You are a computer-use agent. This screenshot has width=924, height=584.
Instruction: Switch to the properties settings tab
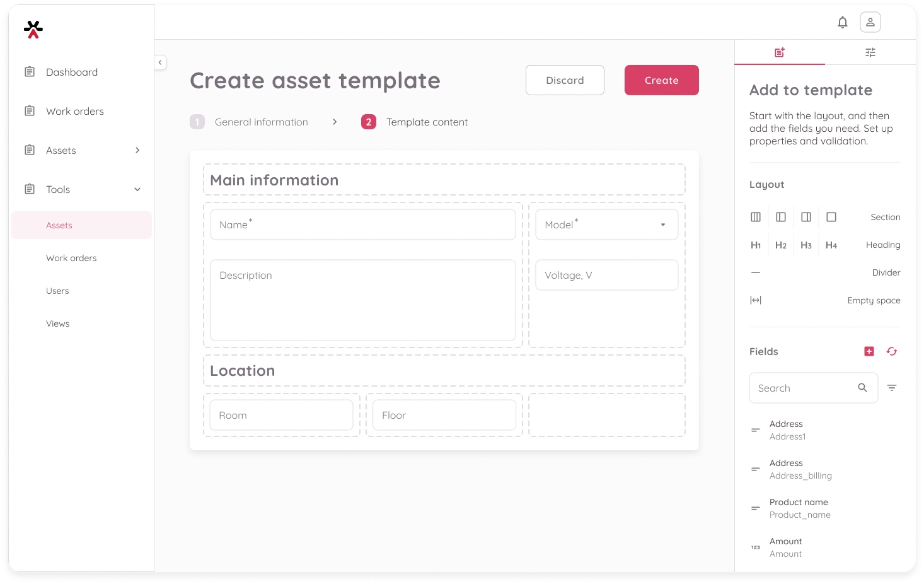pyautogui.click(x=870, y=52)
